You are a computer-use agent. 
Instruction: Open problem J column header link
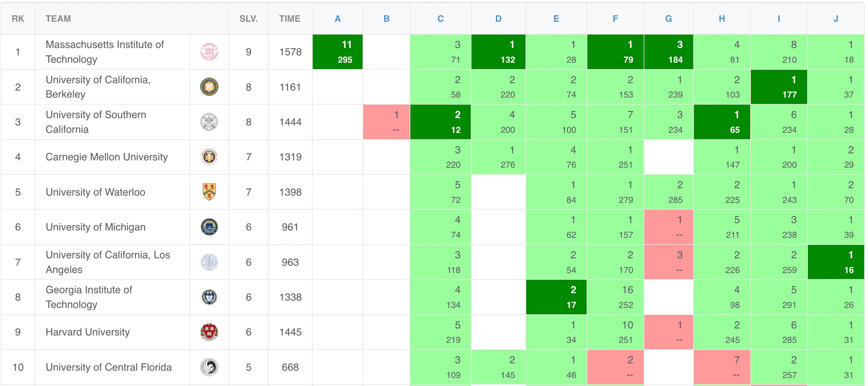click(836, 19)
